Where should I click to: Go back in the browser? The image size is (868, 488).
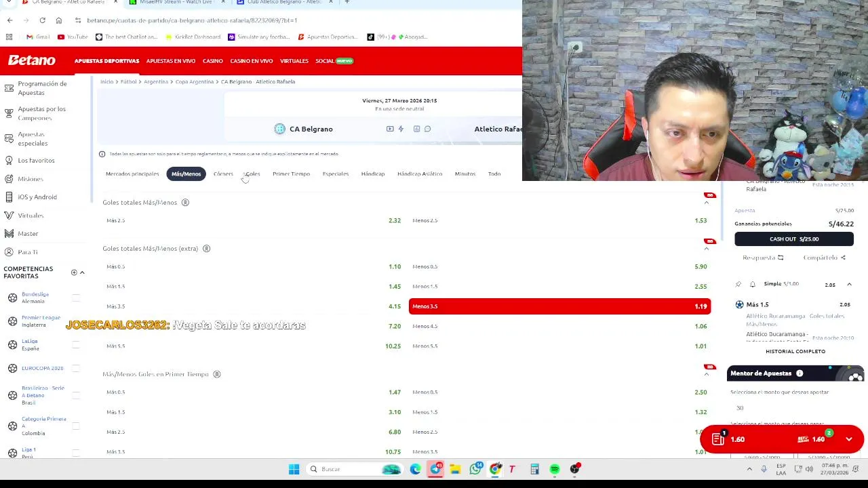coord(9,20)
